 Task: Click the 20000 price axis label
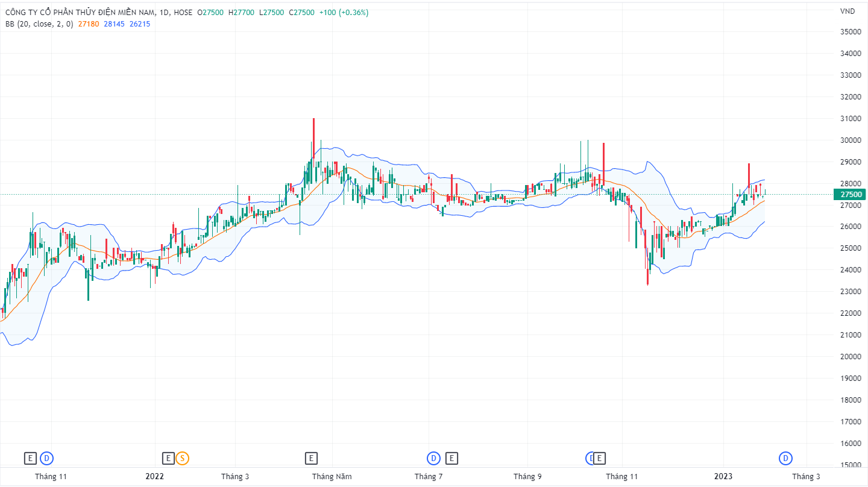pyautogui.click(x=850, y=357)
